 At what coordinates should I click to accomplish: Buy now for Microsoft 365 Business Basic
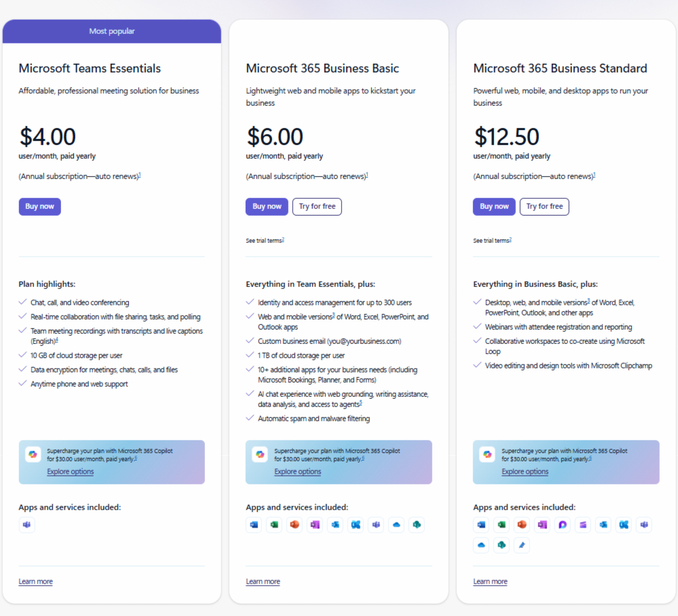[267, 207]
